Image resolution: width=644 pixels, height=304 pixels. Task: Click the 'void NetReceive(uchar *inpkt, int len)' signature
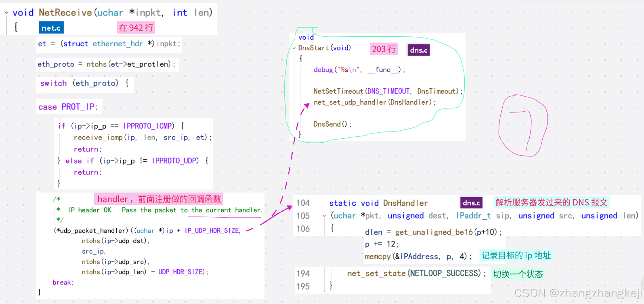(x=113, y=12)
